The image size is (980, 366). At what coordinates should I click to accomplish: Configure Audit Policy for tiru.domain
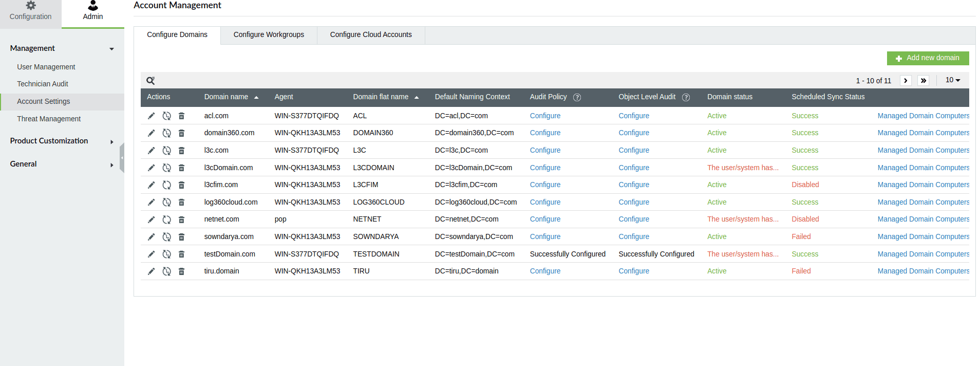(545, 271)
